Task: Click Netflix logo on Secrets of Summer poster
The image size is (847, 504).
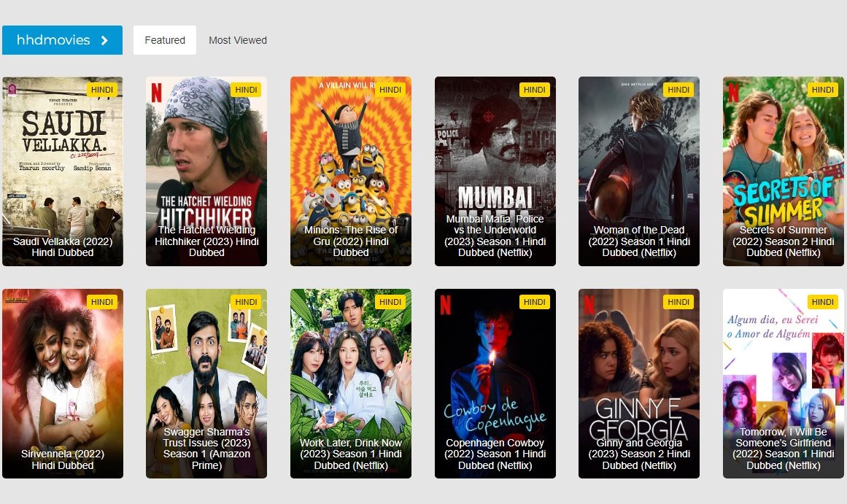Action: 734,91
